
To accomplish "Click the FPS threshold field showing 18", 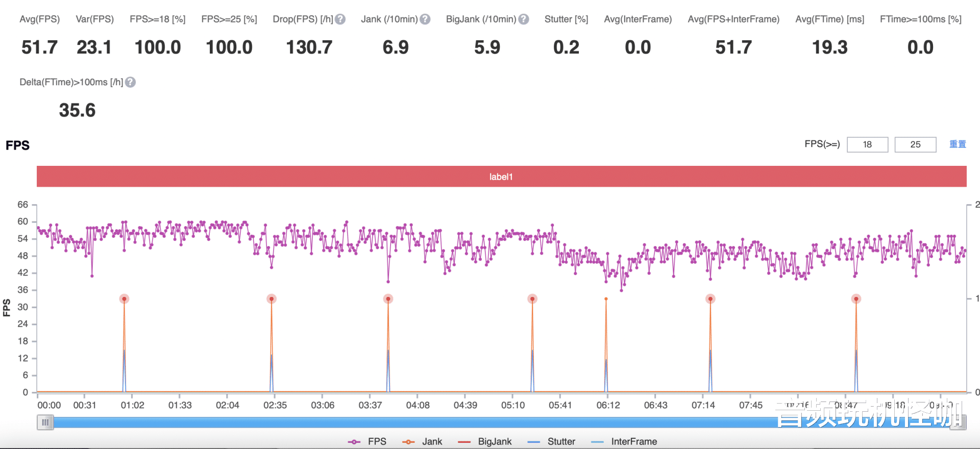I will pyautogui.click(x=867, y=144).
